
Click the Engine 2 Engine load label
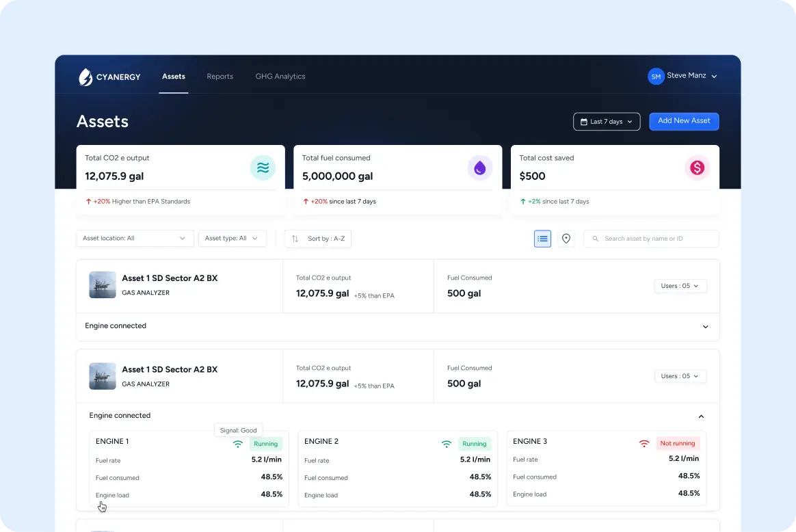coord(321,495)
